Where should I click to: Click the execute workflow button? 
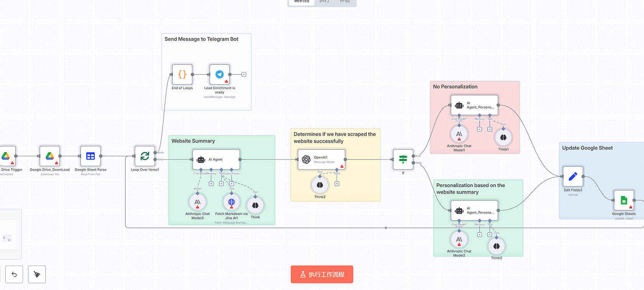pos(322,274)
